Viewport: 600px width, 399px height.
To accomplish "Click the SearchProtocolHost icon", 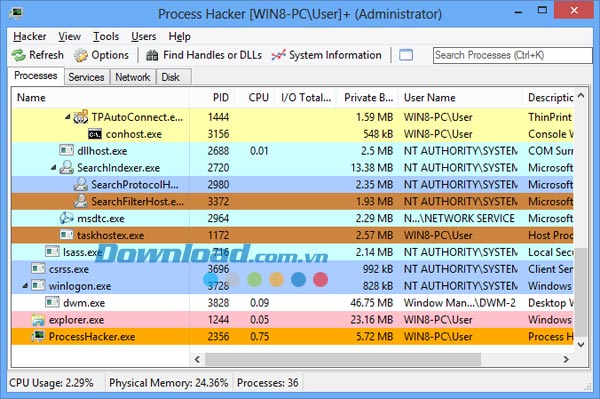I will point(80,184).
